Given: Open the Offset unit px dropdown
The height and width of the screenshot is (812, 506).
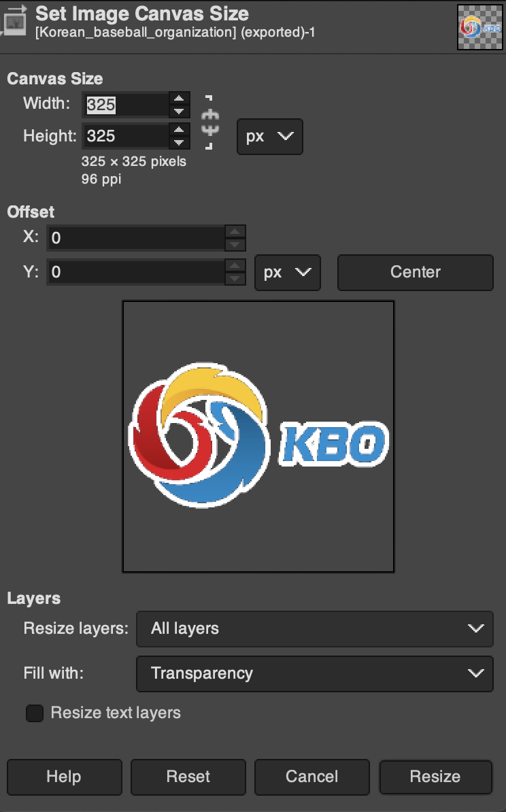Looking at the screenshot, I should (288, 273).
